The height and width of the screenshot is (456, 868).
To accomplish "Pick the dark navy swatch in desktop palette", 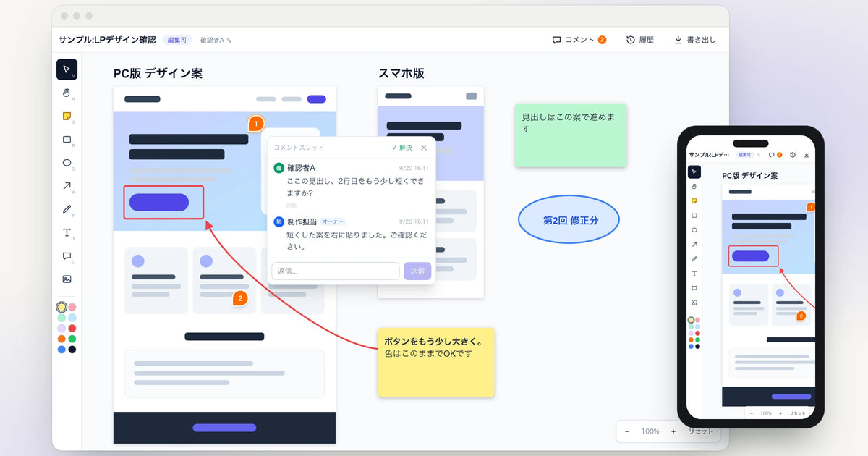I will coord(72,350).
